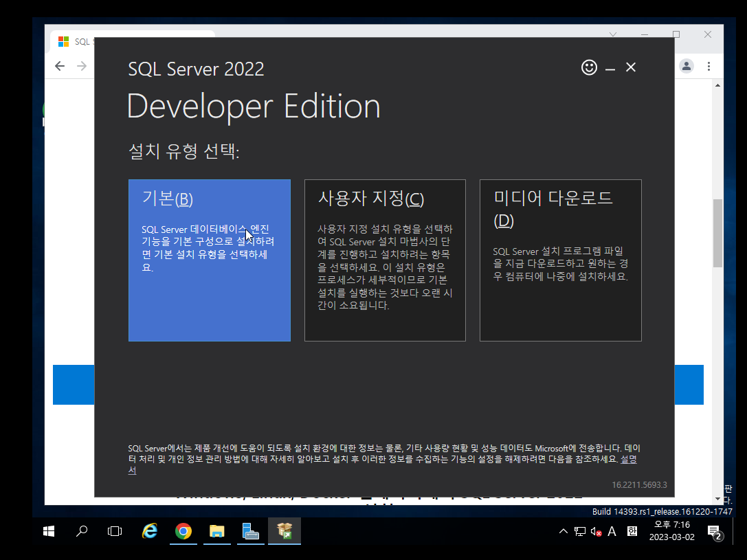Select the 기본(B) basic installation tile
The image size is (747, 560).
coord(209,260)
